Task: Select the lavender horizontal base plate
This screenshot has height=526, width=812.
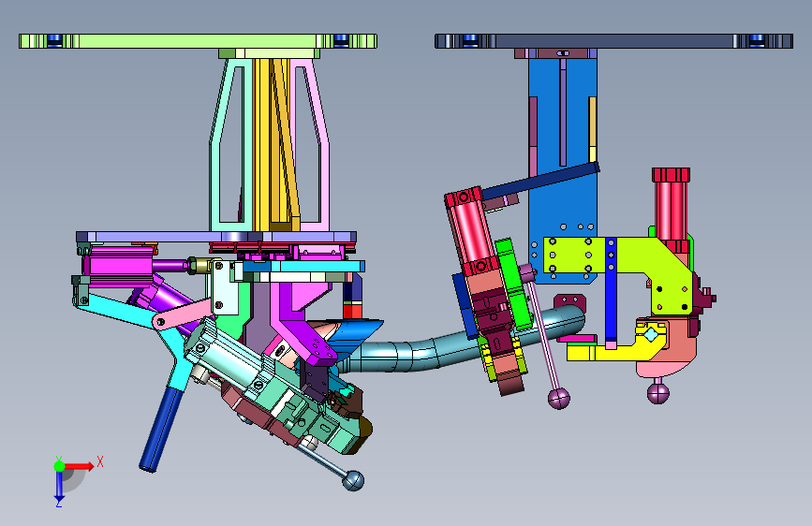Action: [216, 237]
